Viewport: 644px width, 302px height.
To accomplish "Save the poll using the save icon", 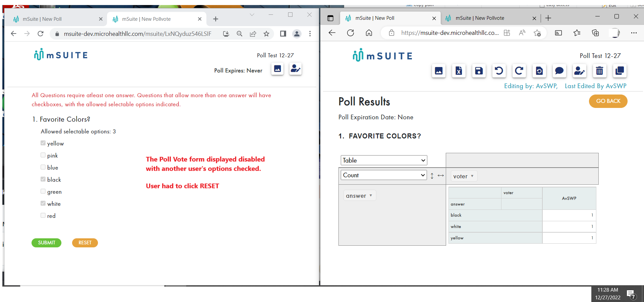I will point(479,71).
